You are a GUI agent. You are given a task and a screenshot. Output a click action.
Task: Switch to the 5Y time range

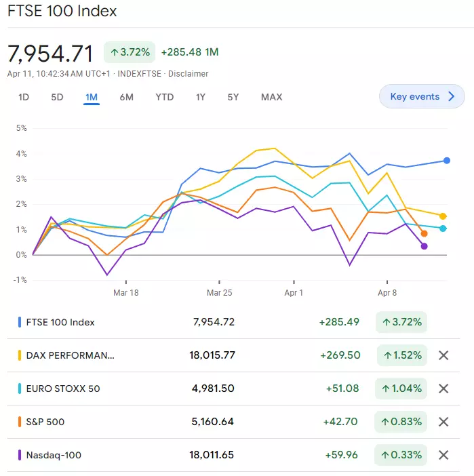pyautogui.click(x=233, y=97)
